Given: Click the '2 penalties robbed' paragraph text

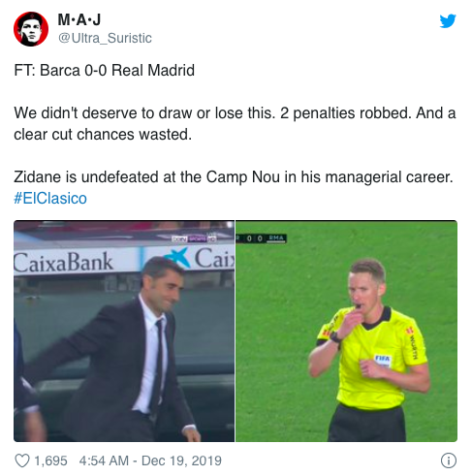Looking at the screenshot, I should tap(235, 124).
